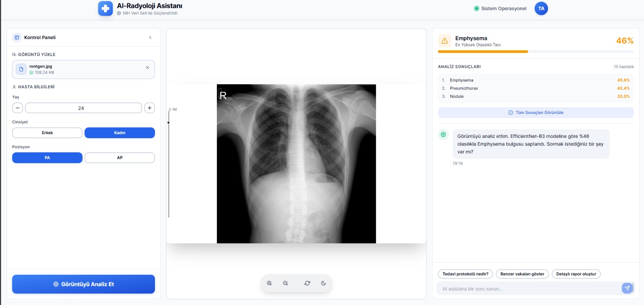Click the zoom out magnifier icon
The width and height of the screenshot is (644, 305).
click(x=285, y=283)
